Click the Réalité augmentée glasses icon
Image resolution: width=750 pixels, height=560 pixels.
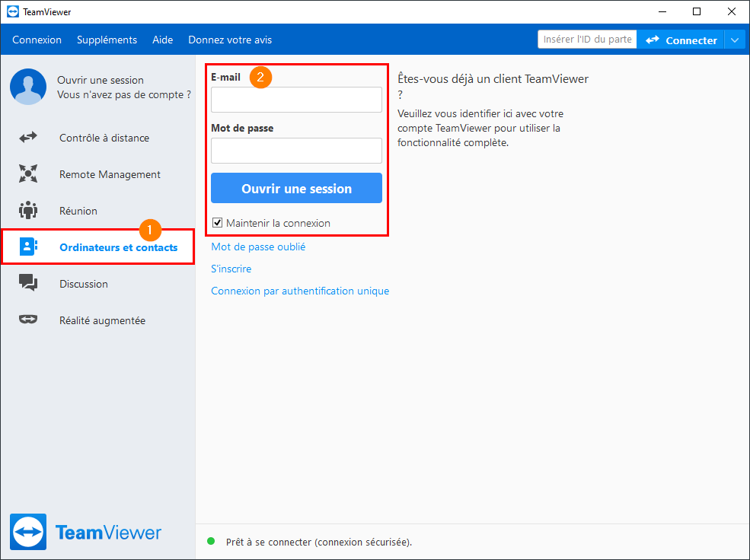pos(28,319)
